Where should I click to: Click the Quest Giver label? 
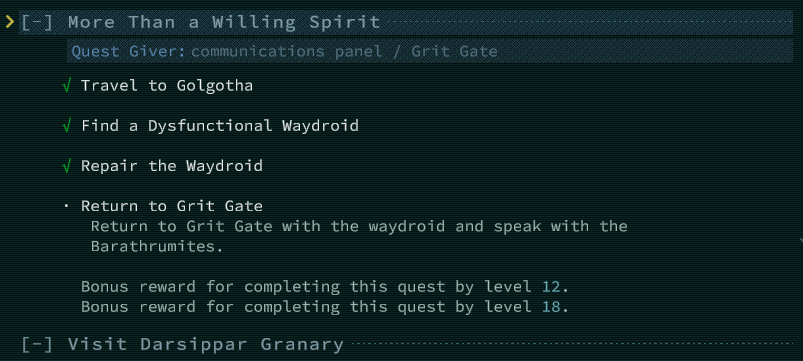(129, 52)
